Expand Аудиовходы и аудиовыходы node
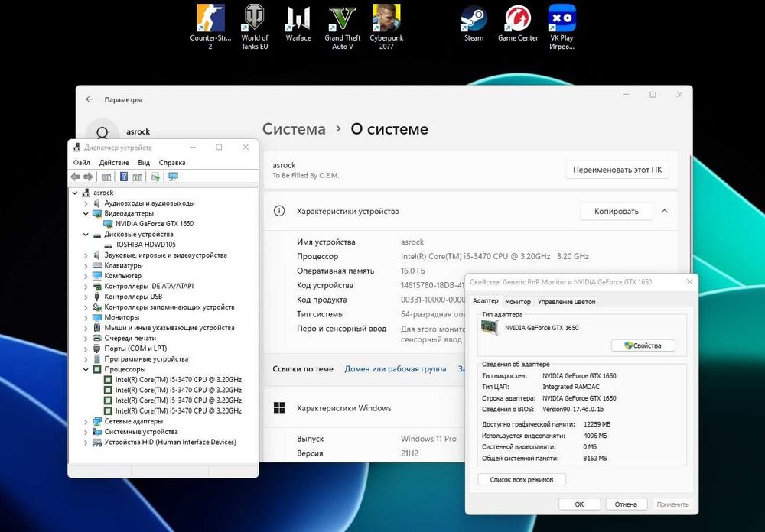Screen dimensions: 765x532 click(86, 203)
